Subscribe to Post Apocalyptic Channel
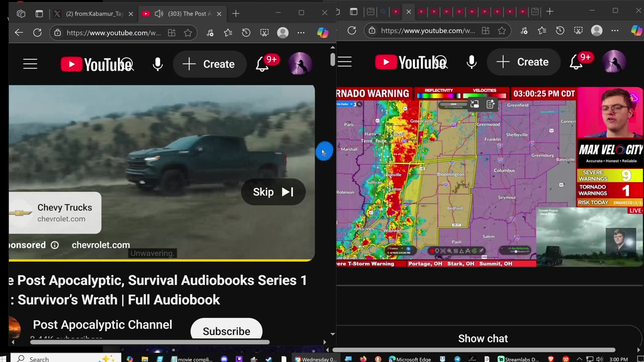 (226, 331)
